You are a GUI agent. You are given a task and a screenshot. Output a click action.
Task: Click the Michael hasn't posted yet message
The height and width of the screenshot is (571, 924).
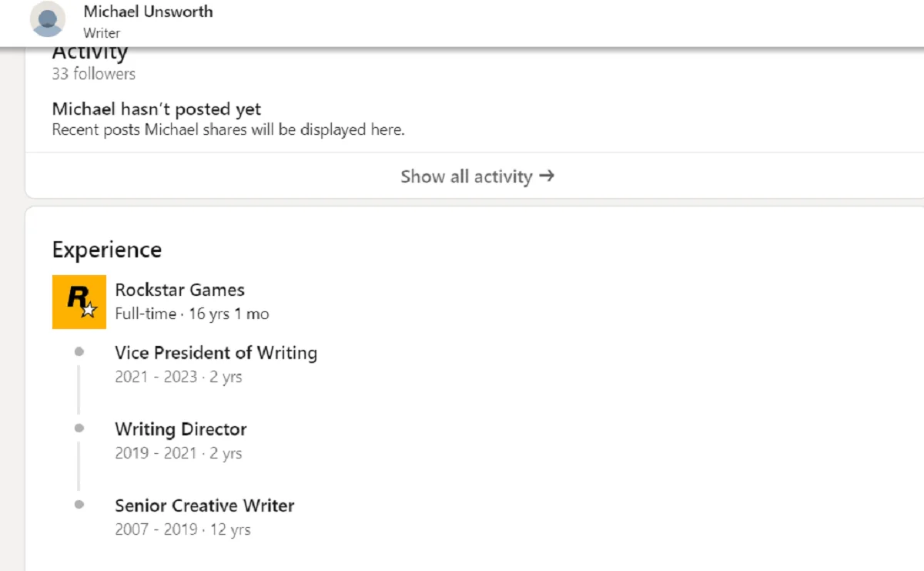(x=156, y=109)
